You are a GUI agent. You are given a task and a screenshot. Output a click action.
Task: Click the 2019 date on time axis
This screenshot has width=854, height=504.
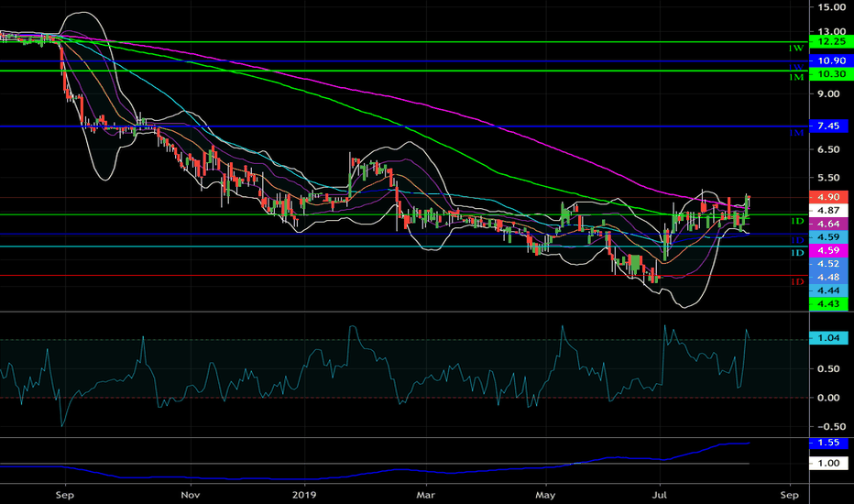point(304,495)
